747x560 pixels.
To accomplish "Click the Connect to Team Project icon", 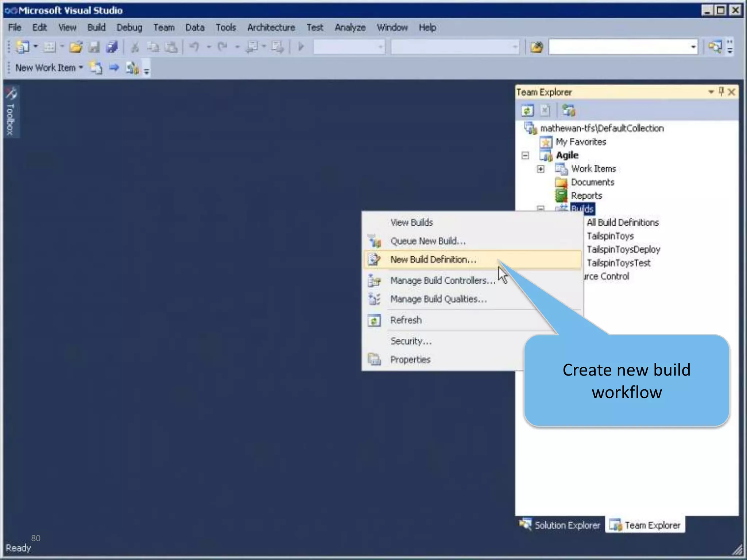I will (568, 110).
